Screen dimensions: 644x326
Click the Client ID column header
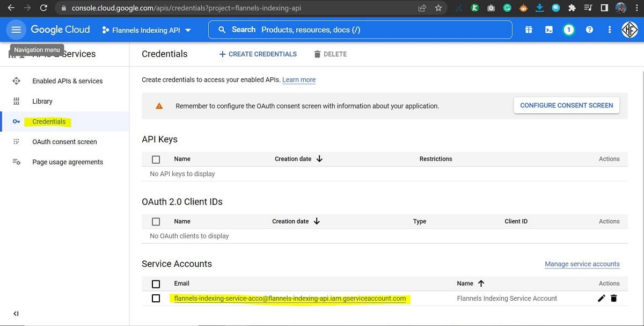click(x=516, y=221)
